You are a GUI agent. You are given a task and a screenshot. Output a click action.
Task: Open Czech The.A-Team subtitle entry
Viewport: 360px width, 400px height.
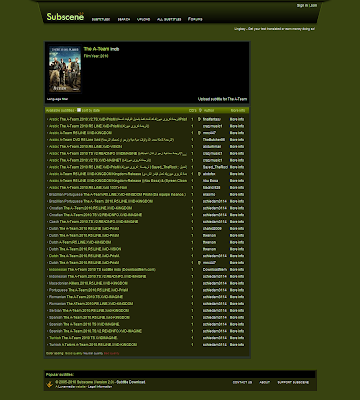93,222
